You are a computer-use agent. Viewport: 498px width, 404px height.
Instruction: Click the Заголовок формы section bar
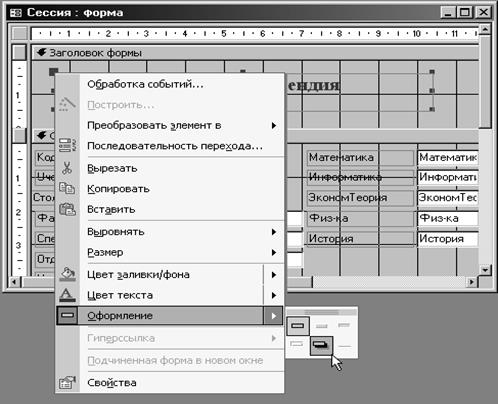click(255, 53)
